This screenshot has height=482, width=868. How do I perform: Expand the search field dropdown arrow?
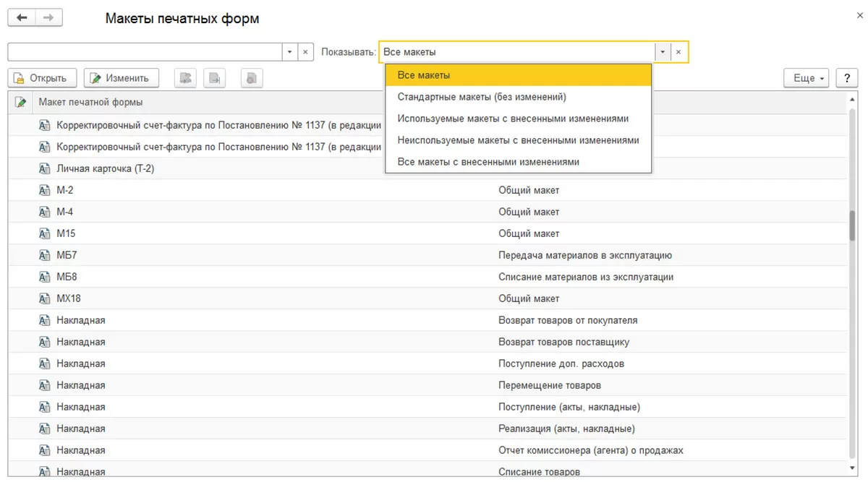point(289,52)
